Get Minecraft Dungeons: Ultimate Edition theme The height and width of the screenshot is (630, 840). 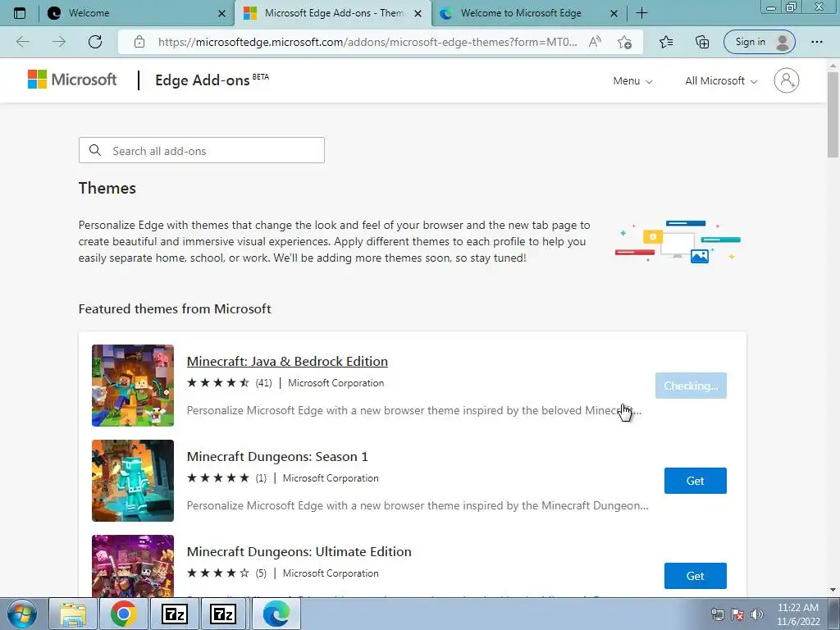696,576
